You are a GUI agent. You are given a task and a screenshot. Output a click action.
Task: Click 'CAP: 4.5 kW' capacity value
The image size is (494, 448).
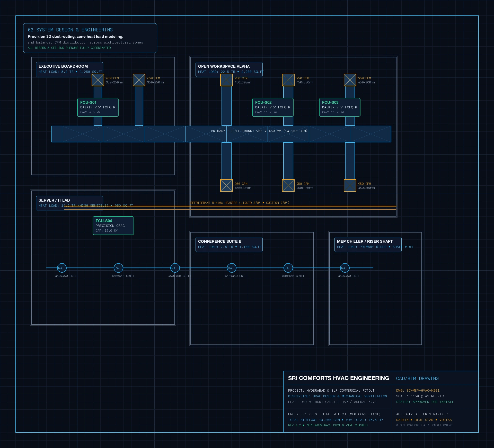(90, 112)
